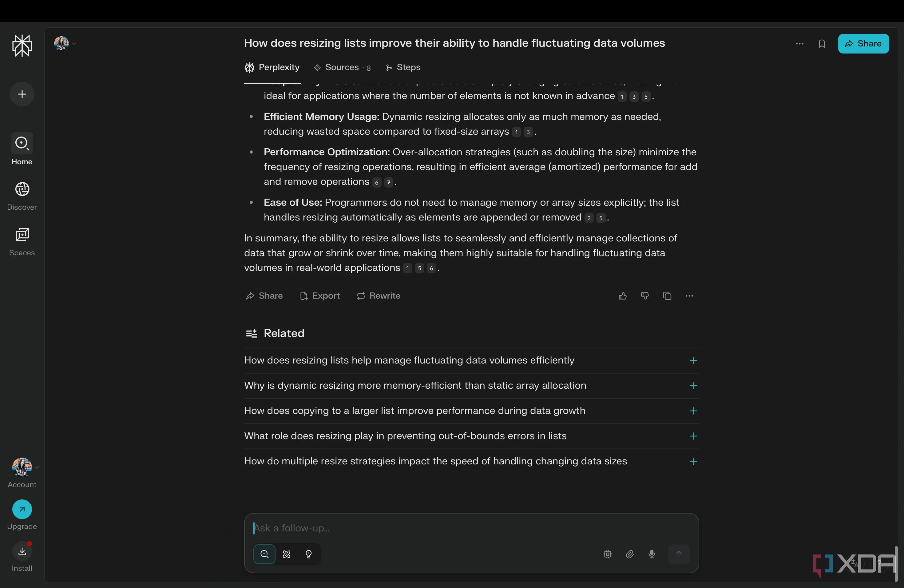Copy the answer with the copy icon
The image size is (904, 588).
coord(667,296)
